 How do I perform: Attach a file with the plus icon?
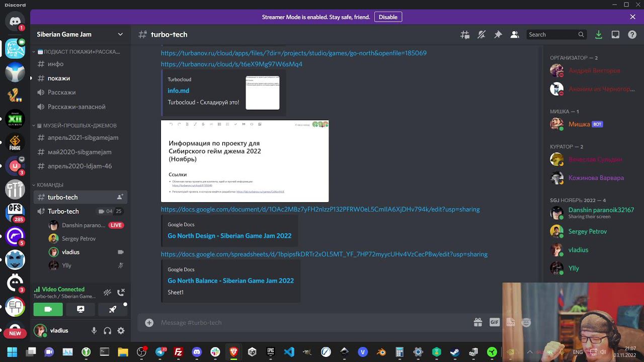[149, 323]
